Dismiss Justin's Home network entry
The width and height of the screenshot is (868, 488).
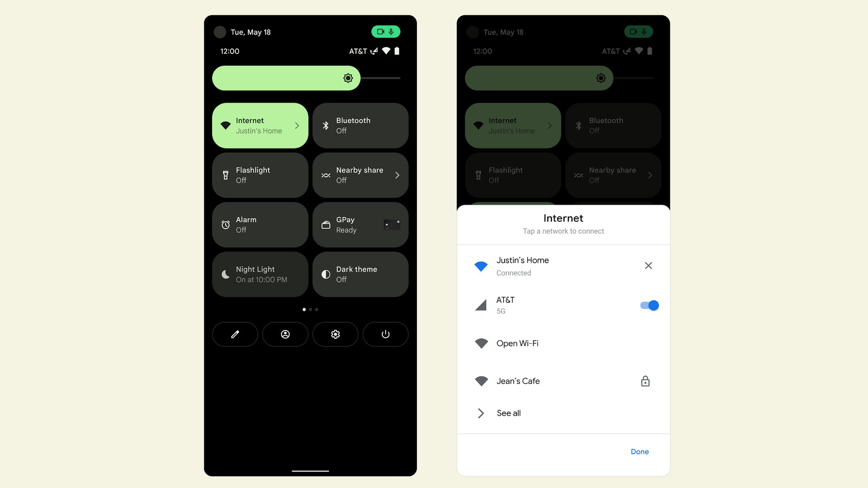648,266
